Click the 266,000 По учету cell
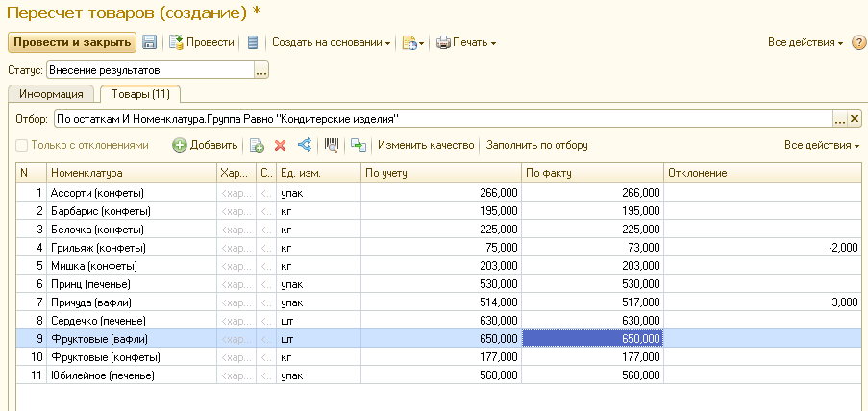Screen dimensions: 868x411 (x=440, y=192)
